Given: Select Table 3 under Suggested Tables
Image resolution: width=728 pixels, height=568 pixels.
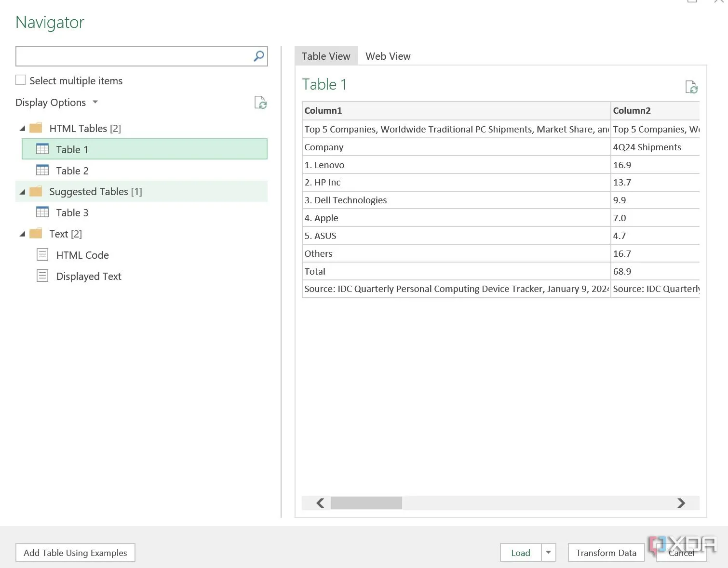Looking at the screenshot, I should 145,212.
